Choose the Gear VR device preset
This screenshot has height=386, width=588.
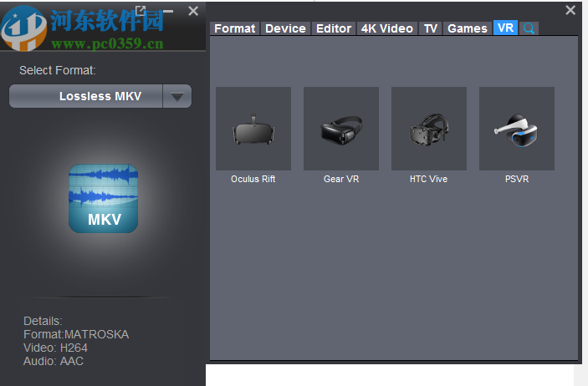(x=341, y=129)
